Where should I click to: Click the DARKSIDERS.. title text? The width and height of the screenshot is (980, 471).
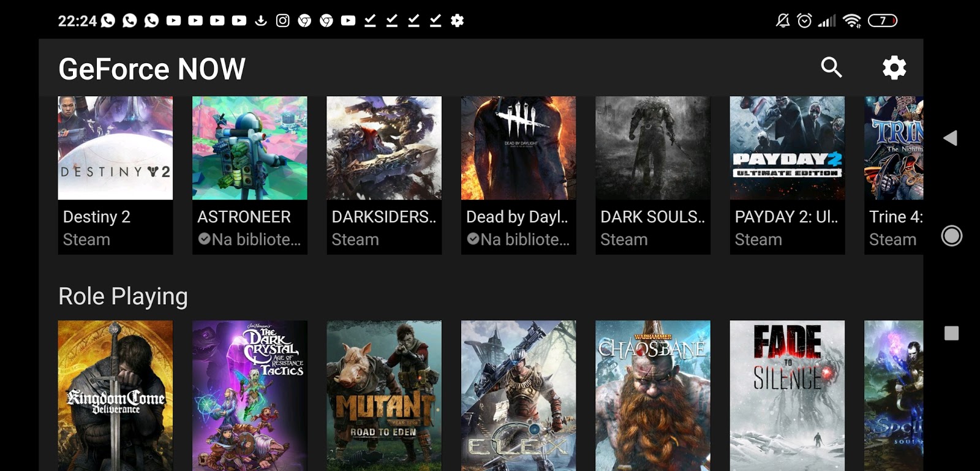tap(384, 217)
